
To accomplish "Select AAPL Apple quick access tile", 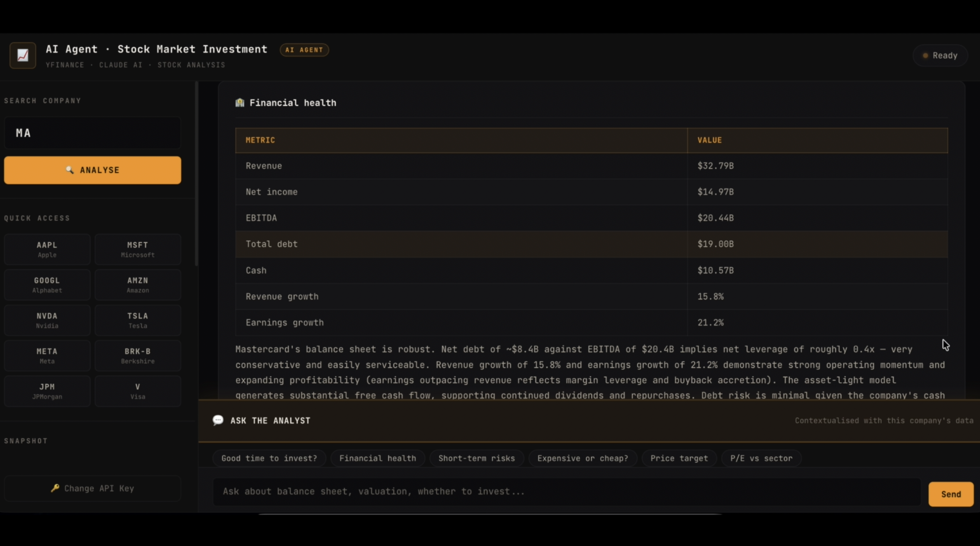I will coord(47,250).
